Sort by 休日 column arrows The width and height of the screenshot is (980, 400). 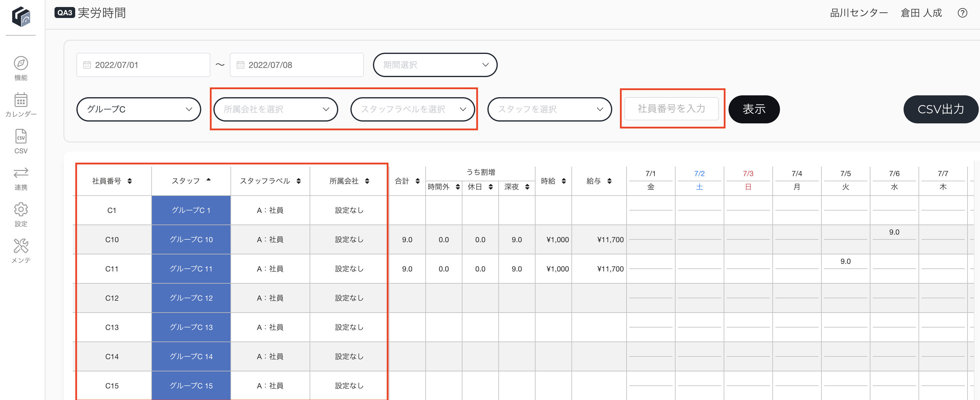491,186
